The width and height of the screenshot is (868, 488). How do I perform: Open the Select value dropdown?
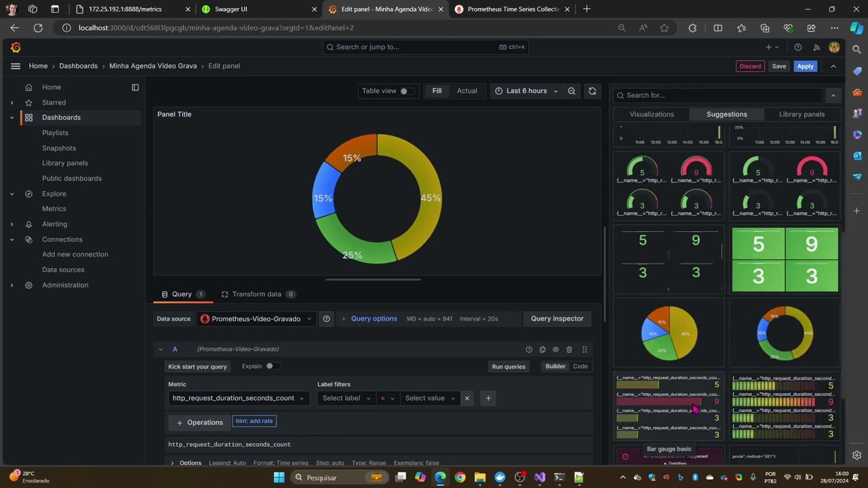point(430,399)
